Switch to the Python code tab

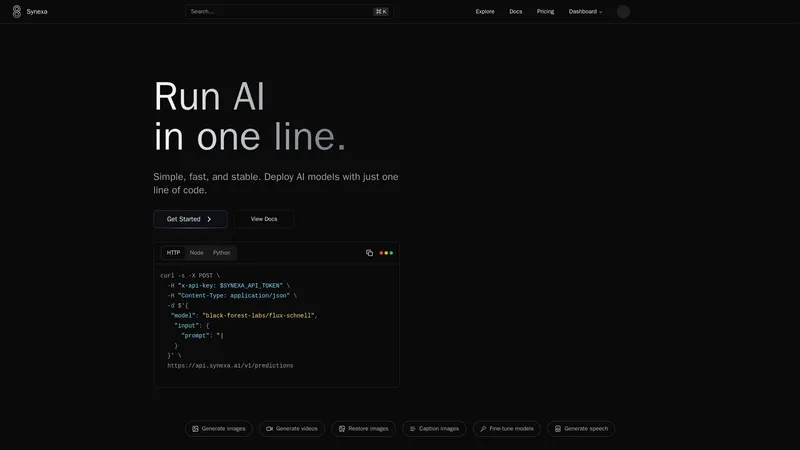pyautogui.click(x=221, y=253)
